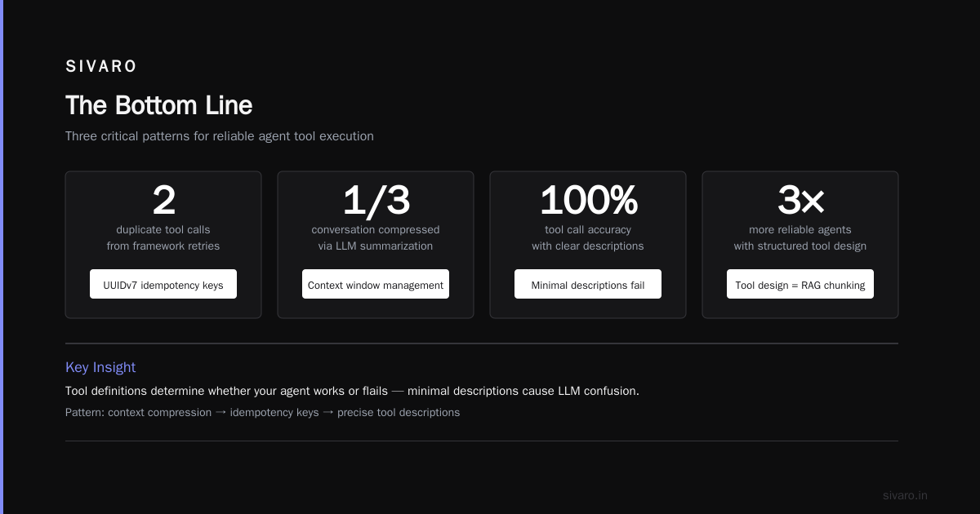
Task: Click the Context window management button
Action: pos(376,285)
